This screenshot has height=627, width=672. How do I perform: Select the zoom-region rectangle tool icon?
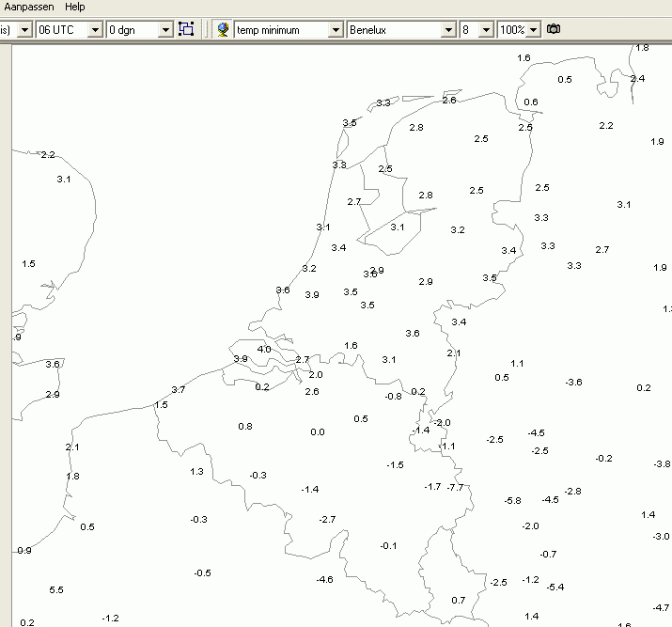(186, 29)
